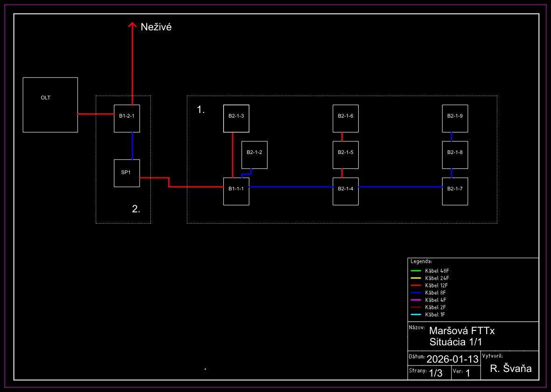Select the SP1 splitter box

click(x=127, y=173)
